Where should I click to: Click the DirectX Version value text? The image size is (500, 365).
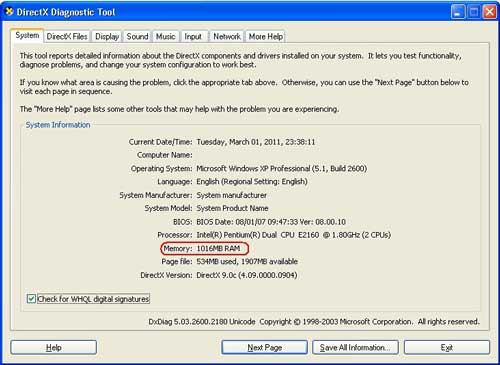click(x=247, y=275)
